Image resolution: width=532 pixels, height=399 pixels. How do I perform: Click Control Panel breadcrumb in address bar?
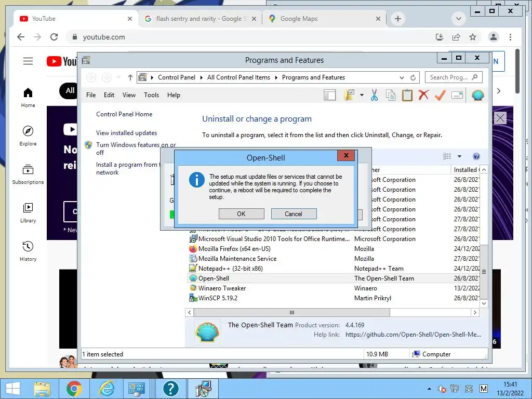177,77
